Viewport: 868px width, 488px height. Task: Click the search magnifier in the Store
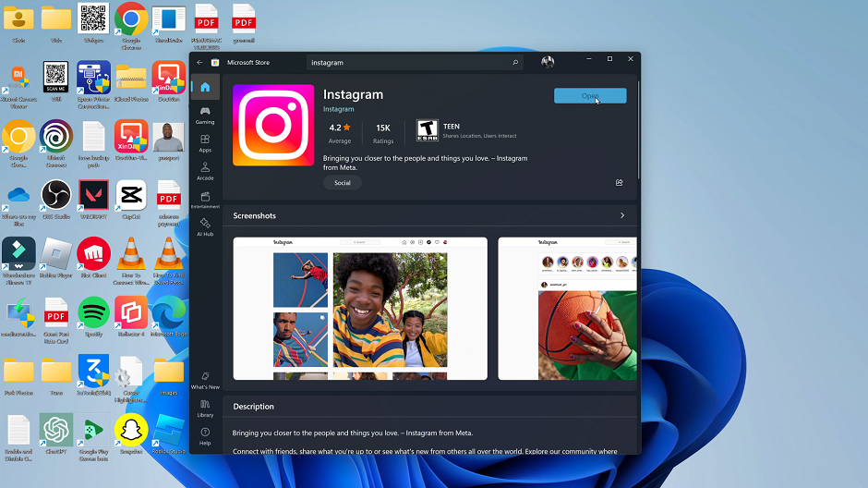(x=515, y=63)
